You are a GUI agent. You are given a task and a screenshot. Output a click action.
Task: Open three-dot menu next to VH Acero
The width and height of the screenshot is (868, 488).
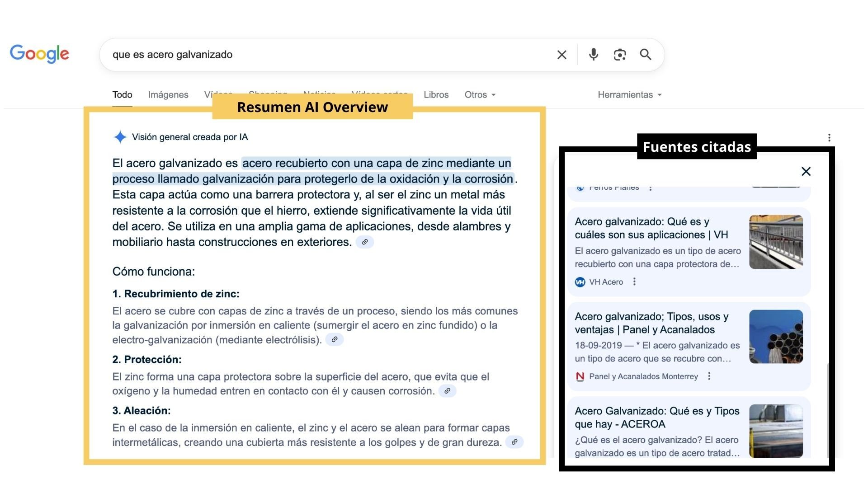(634, 282)
